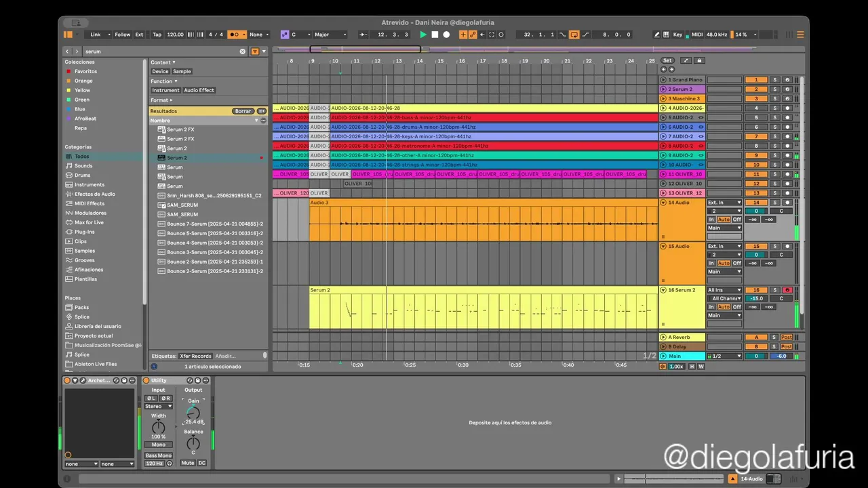868x488 pixels.
Task: Arm the round Arrangement Record button
Action: pos(446,35)
